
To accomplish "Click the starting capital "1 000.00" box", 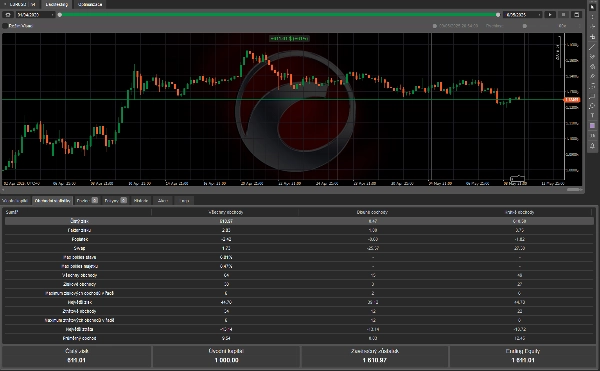I will click(226, 356).
